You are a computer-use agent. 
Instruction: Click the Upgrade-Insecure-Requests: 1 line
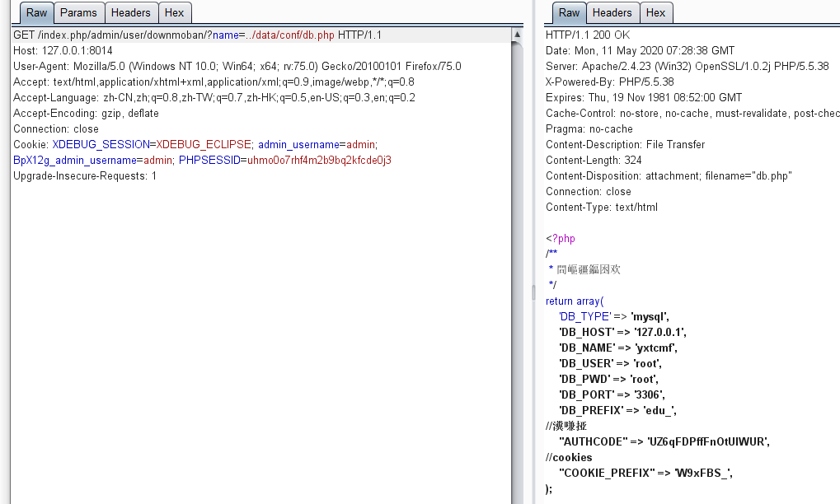(85, 176)
